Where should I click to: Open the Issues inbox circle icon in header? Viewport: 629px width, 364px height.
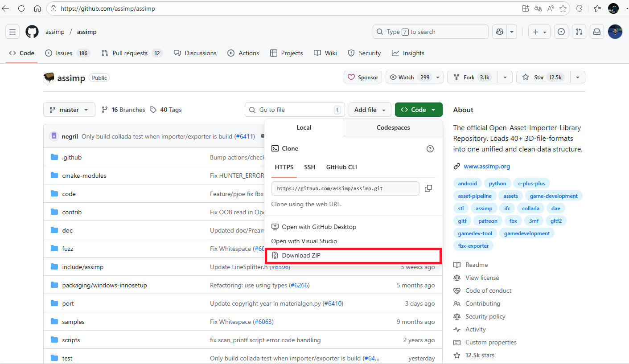[561, 32]
